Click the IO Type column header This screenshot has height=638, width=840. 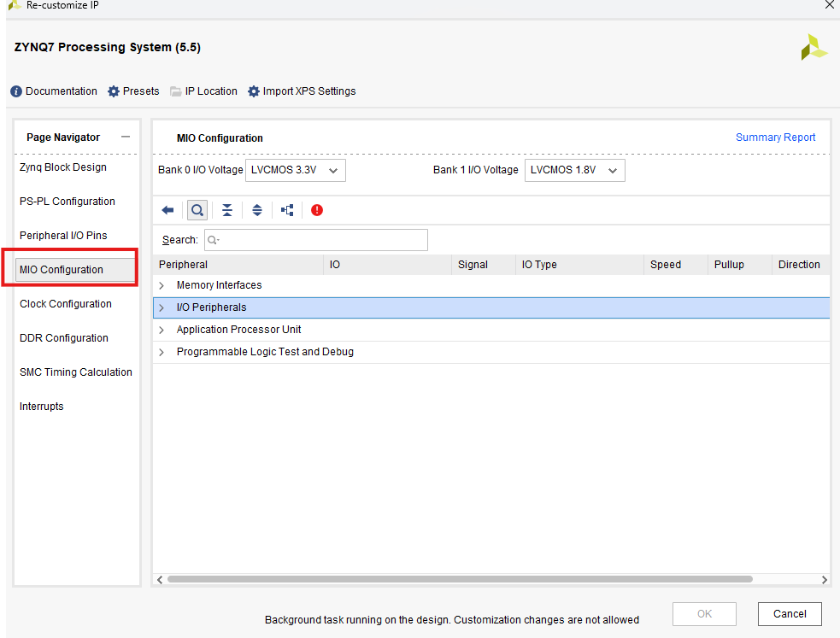pyautogui.click(x=579, y=265)
